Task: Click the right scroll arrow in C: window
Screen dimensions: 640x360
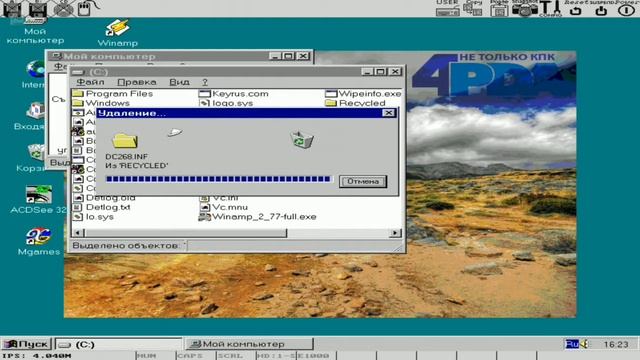Action: [395, 233]
